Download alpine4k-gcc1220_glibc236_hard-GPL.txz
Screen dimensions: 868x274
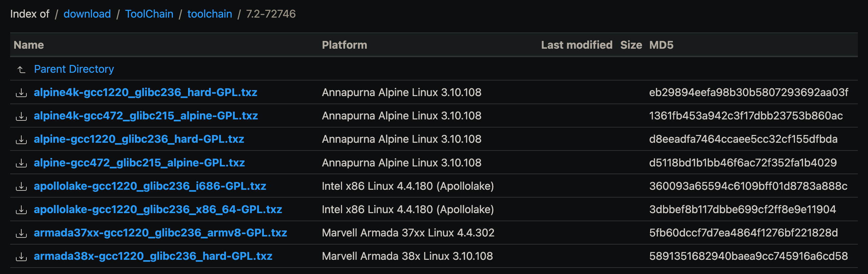click(145, 92)
